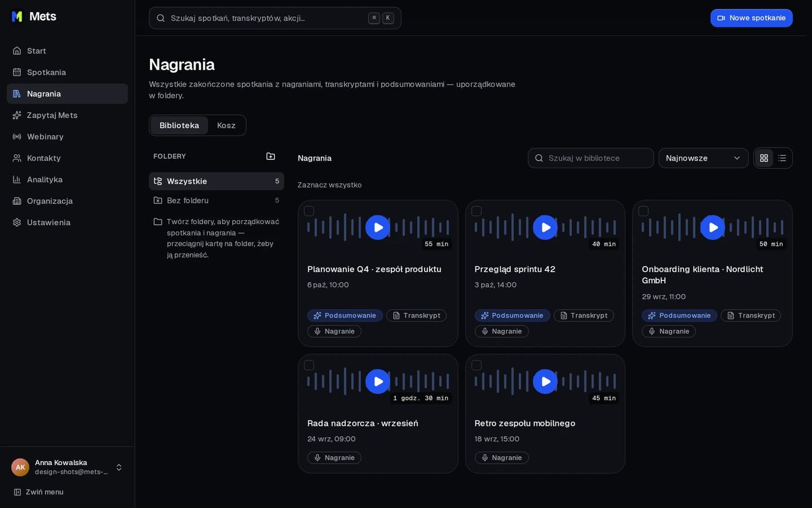Screen dimensions: 812x508
Task: Focus the global search field
Action: tap(275, 18)
